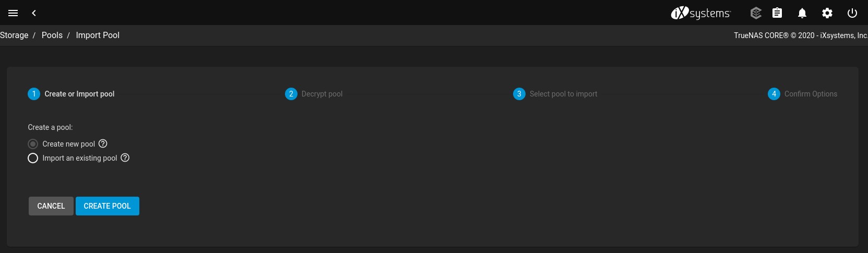Click the Create Pool button
Viewport: 868px width, 253px height.
pos(107,206)
